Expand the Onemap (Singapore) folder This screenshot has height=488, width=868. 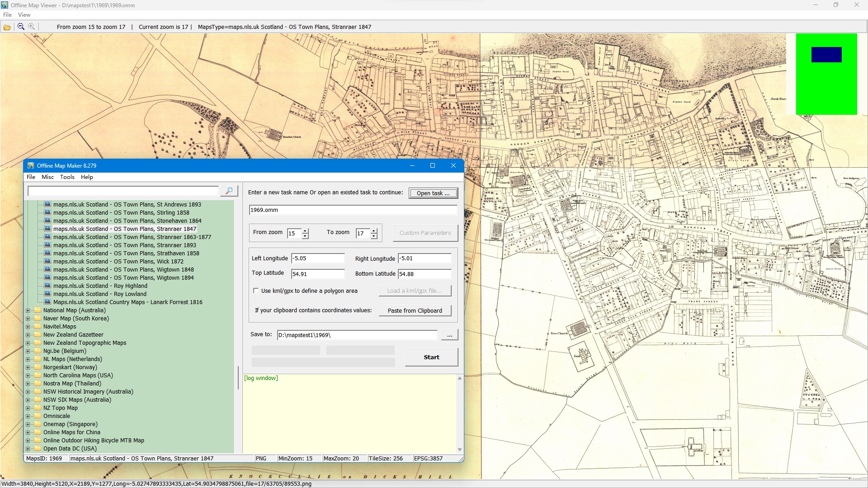[28, 424]
